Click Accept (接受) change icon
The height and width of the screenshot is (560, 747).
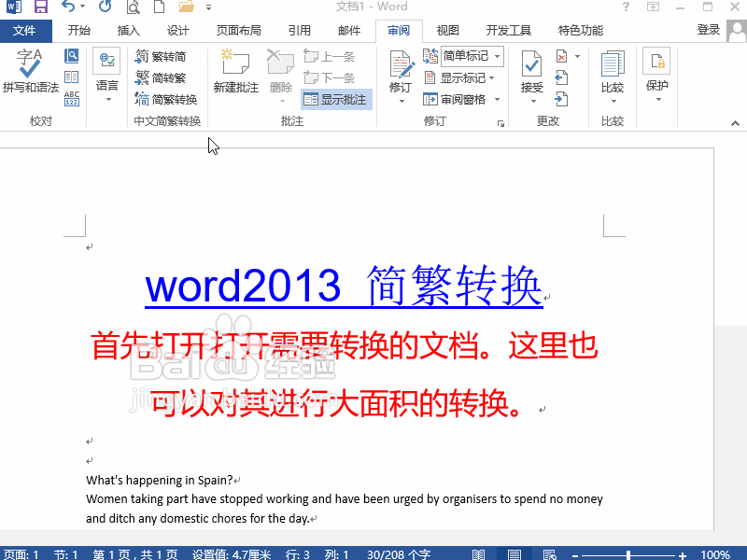pos(531,63)
